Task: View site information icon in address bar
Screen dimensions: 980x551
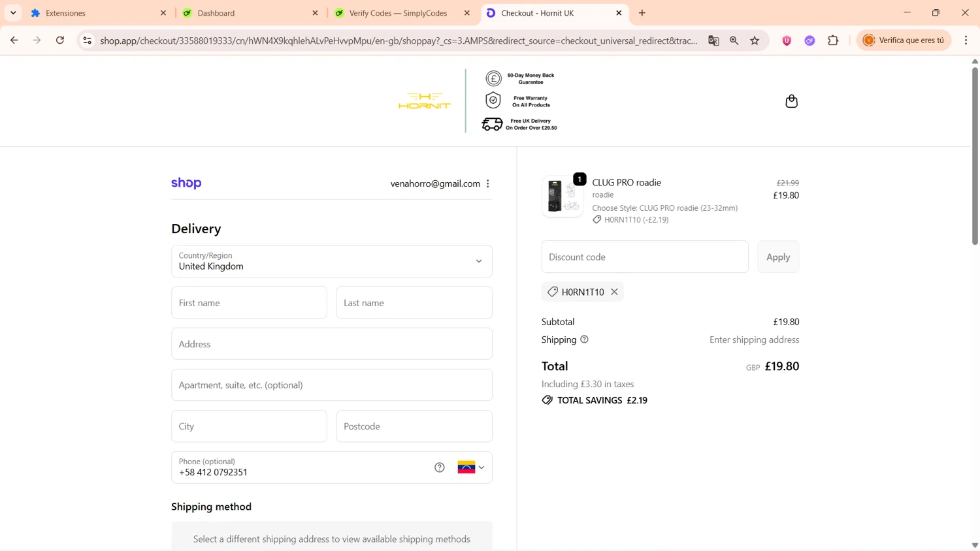Action: (x=87, y=40)
